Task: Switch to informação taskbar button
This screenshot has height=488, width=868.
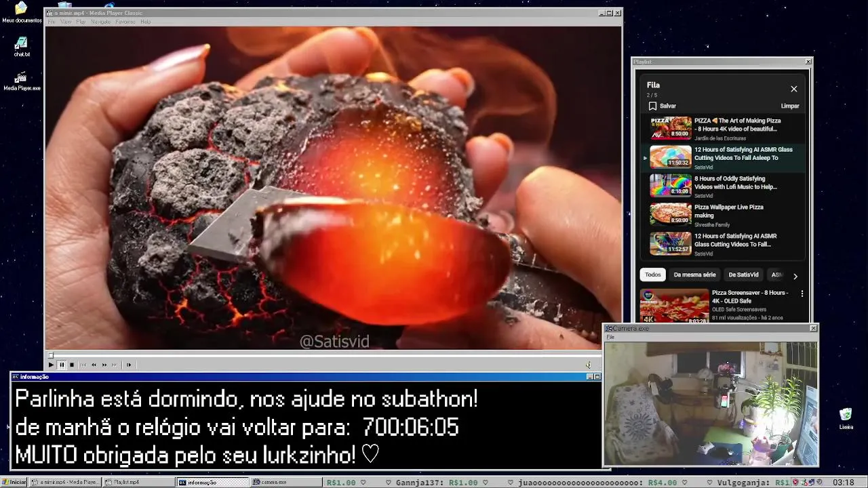Action: 213,482
